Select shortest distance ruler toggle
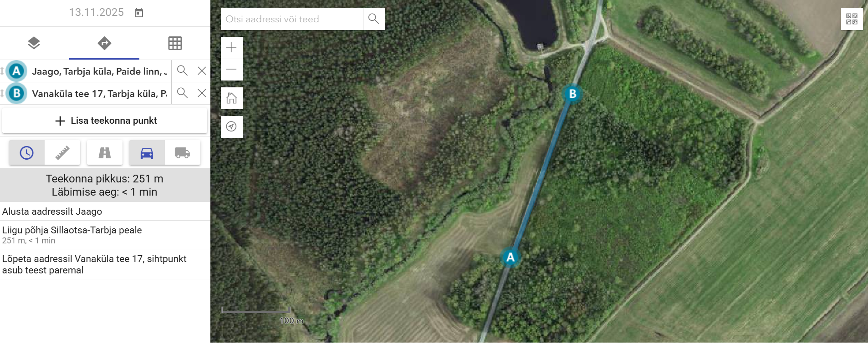Image resolution: width=868 pixels, height=343 pixels. coord(62,153)
